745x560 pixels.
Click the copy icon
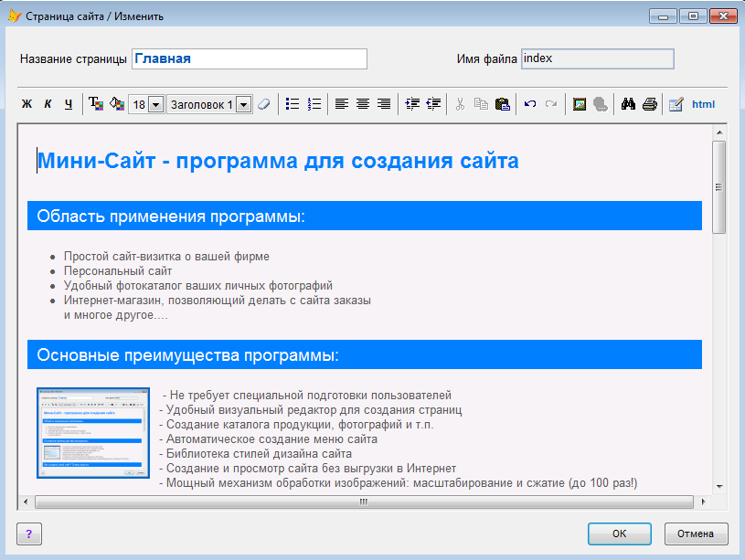[x=482, y=104]
